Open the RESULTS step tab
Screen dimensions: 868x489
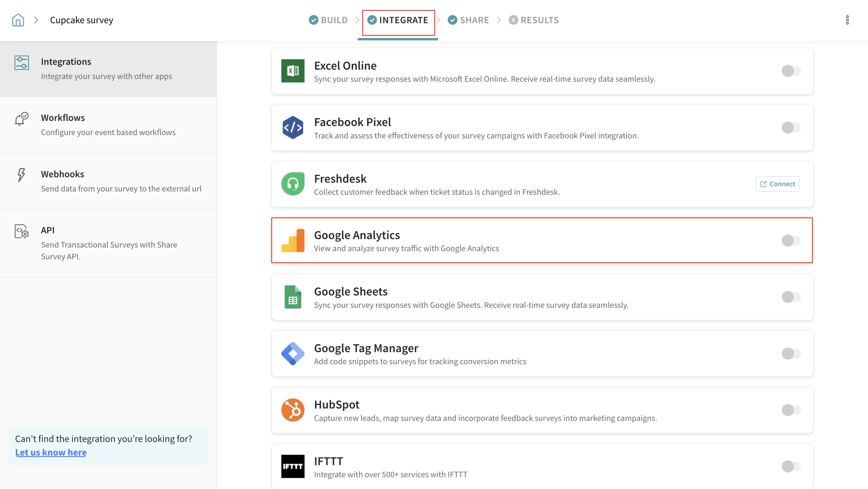point(534,20)
